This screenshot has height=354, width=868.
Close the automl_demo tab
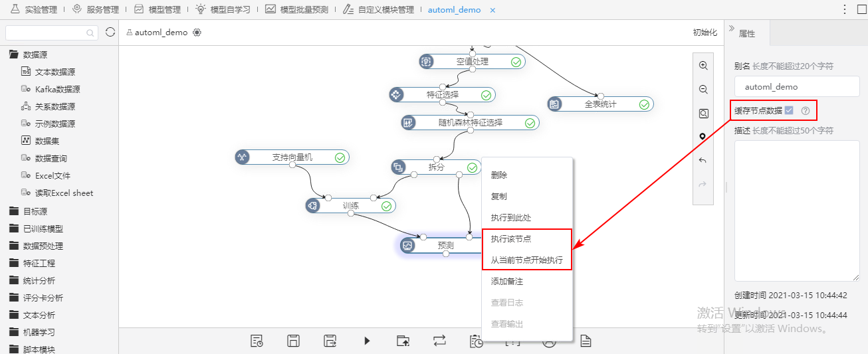(492, 11)
